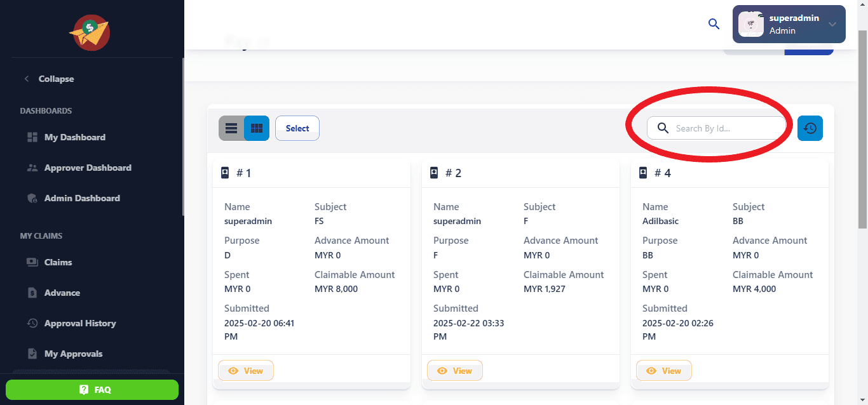Switch to list view layout

tap(231, 128)
